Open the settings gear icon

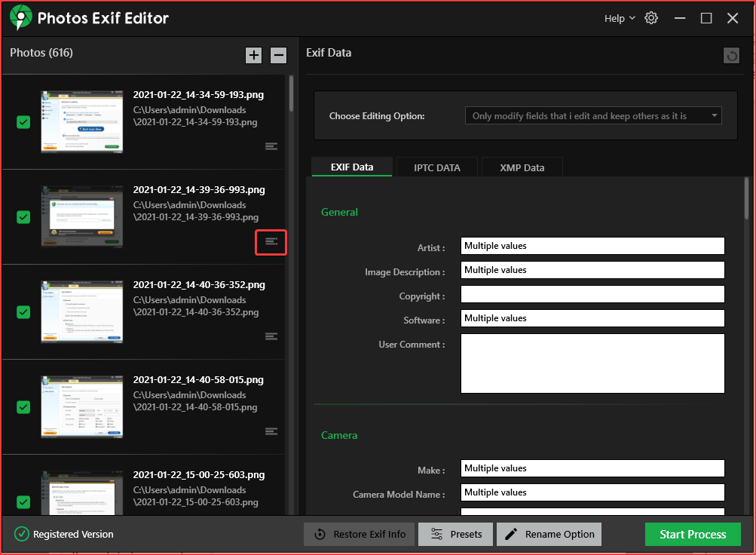(x=650, y=17)
